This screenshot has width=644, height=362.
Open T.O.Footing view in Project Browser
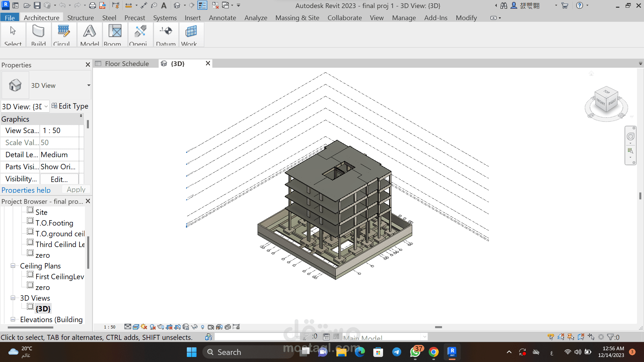pyautogui.click(x=54, y=223)
